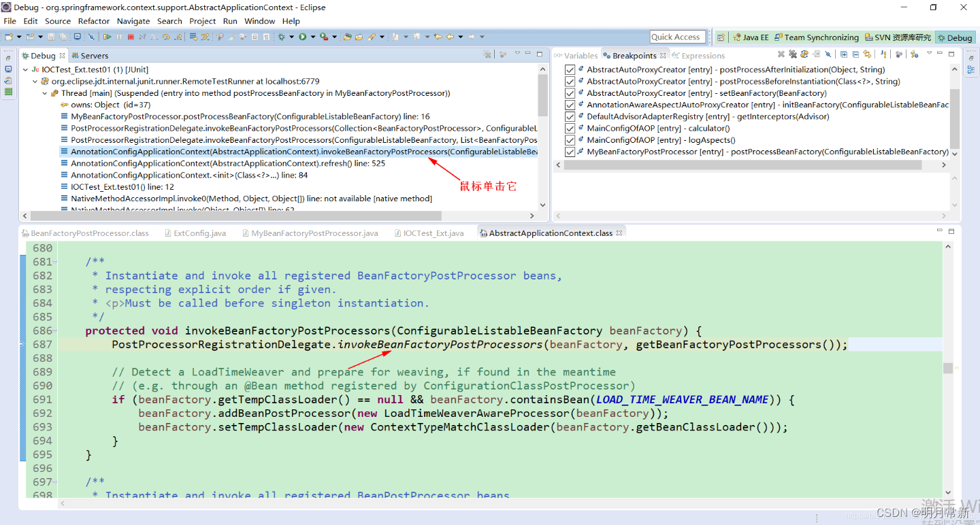Screen dimensions: 980x525
Task: Click the Save All toolbar icon
Action: [x=63, y=37]
